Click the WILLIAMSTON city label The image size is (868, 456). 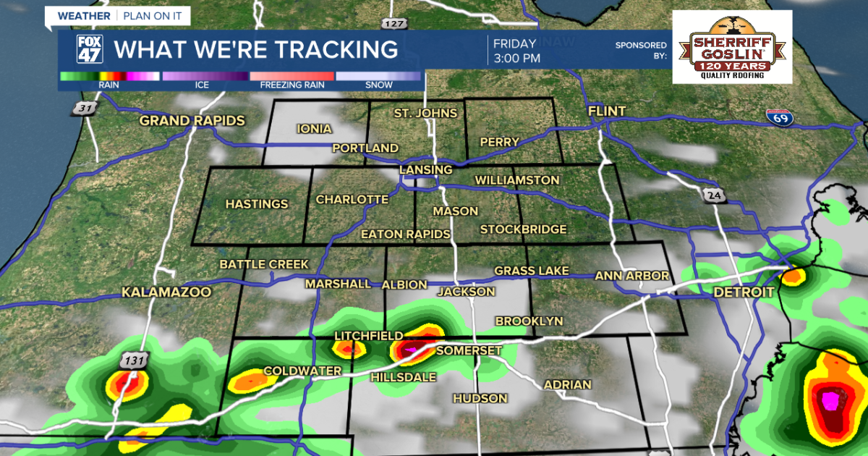[517, 180]
